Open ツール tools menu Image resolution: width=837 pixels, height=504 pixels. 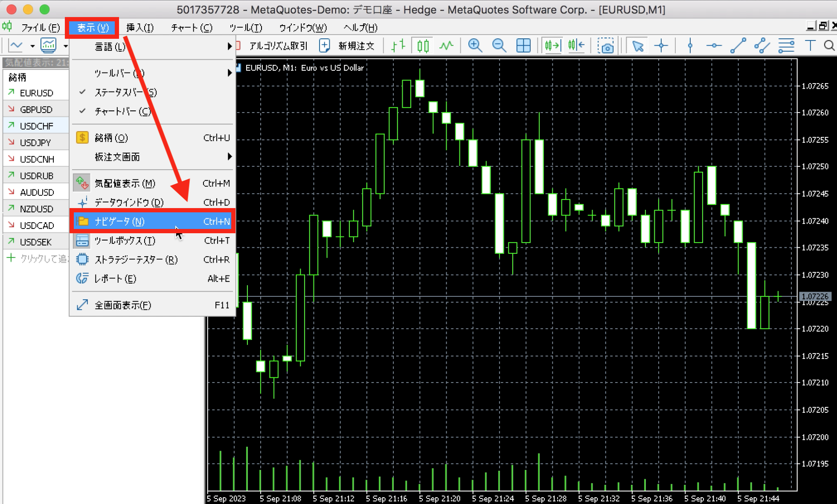(245, 28)
